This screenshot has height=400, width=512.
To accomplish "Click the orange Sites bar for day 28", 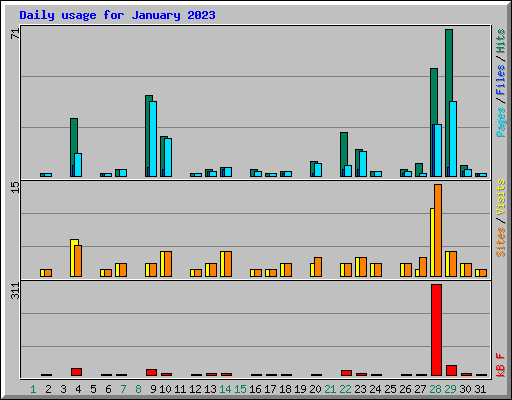I will pyautogui.click(x=438, y=230).
